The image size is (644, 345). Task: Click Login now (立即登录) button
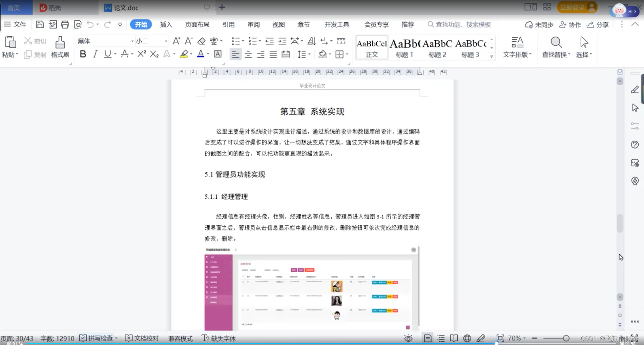577,7
